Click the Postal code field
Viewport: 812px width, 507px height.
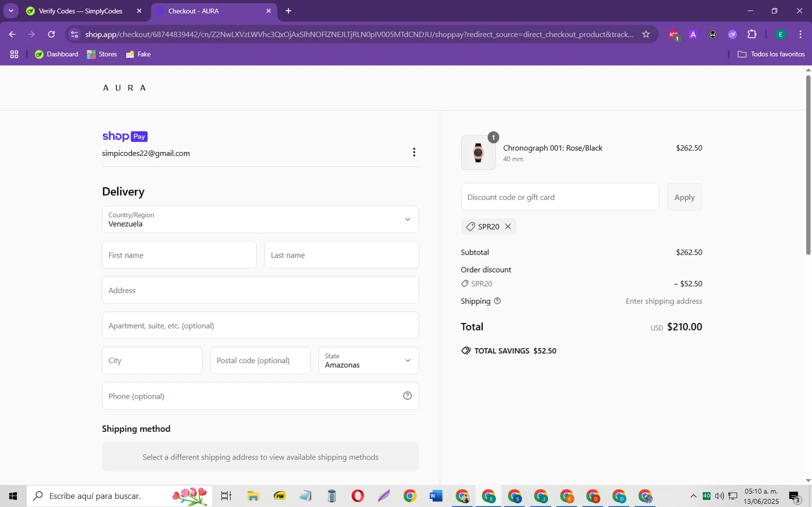pos(260,360)
